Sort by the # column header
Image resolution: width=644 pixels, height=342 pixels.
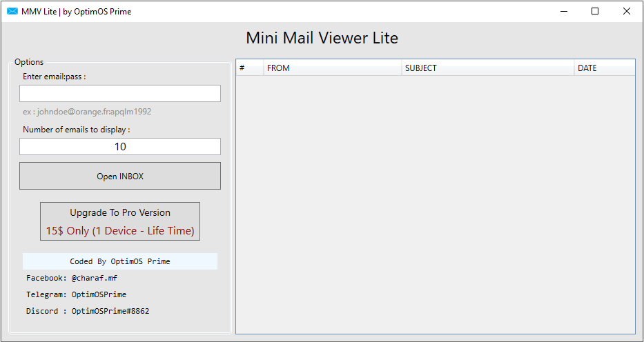point(250,68)
